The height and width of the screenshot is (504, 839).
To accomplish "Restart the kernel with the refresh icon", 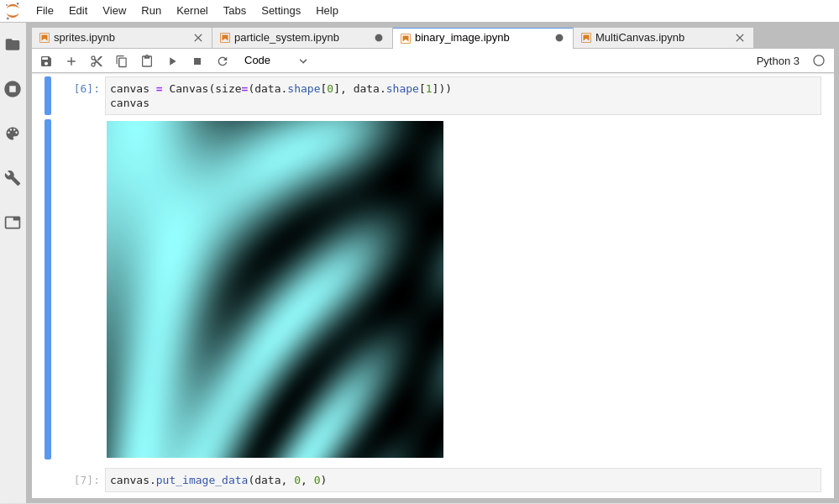I will pyautogui.click(x=221, y=60).
